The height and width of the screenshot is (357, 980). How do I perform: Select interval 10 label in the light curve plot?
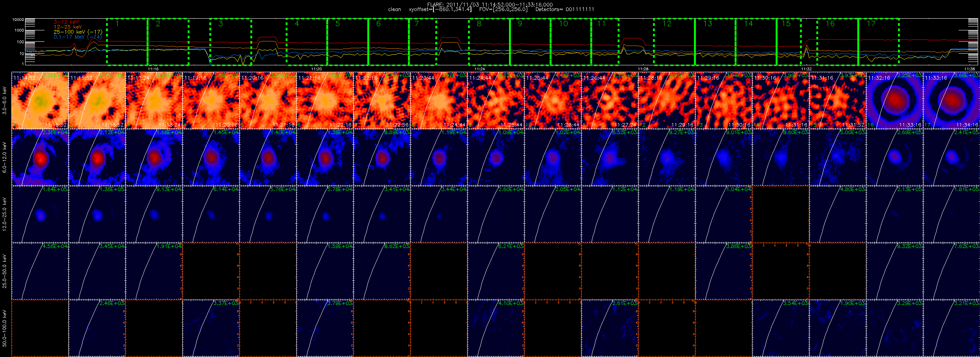pos(563,24)
